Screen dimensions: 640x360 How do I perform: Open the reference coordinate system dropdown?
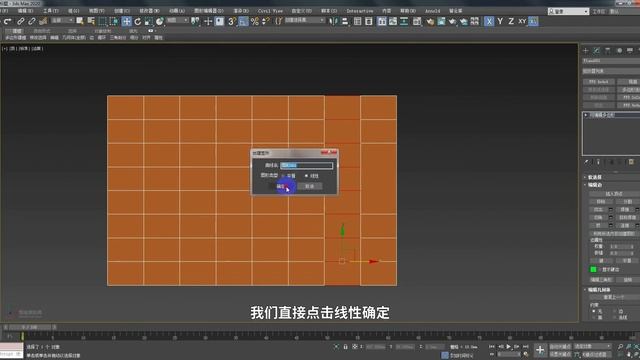click(178, 20)
